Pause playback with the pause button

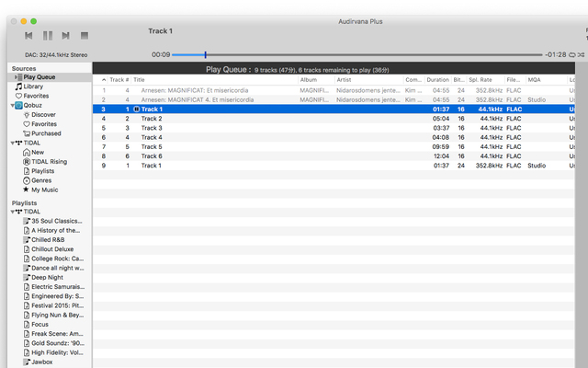47,35
